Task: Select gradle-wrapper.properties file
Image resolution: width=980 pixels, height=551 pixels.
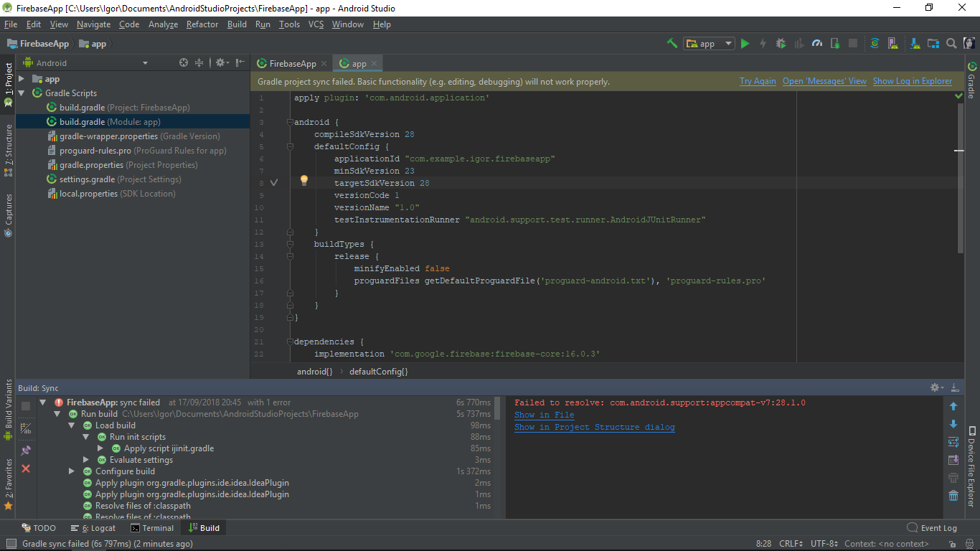Action: click(x=133, y=136)
